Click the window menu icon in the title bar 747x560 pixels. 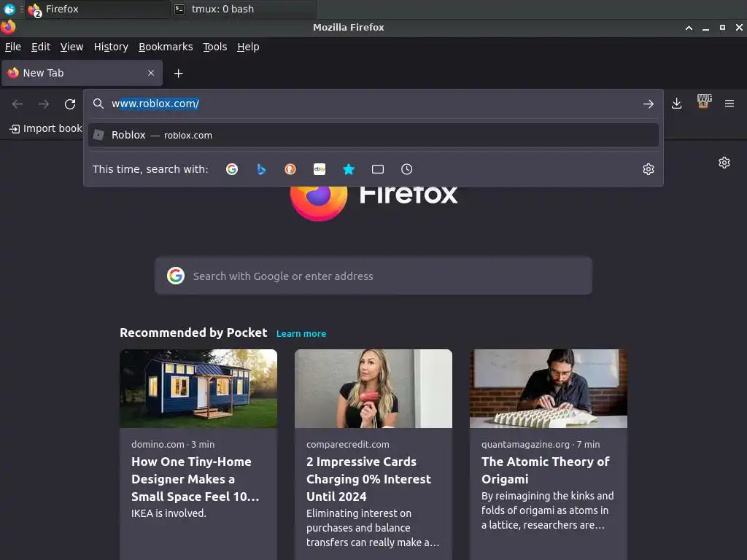pos(8,27)
